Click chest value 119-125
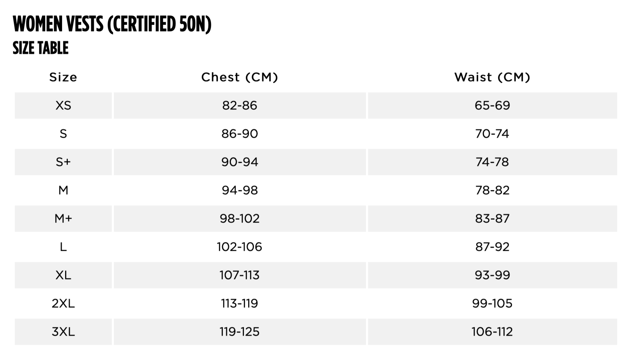Image resolution: width=634 pixels, height=364 pixels. [240, 332]
